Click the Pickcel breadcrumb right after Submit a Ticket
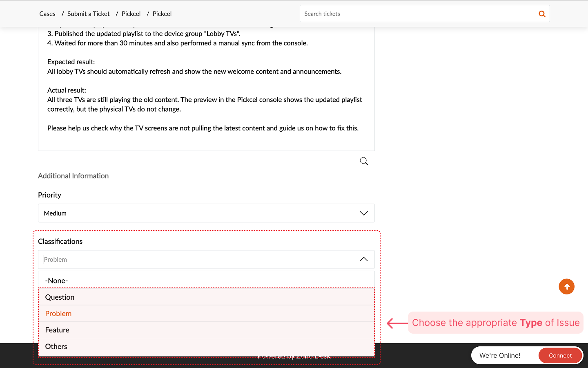588x368 pixels. coord(131,14)
